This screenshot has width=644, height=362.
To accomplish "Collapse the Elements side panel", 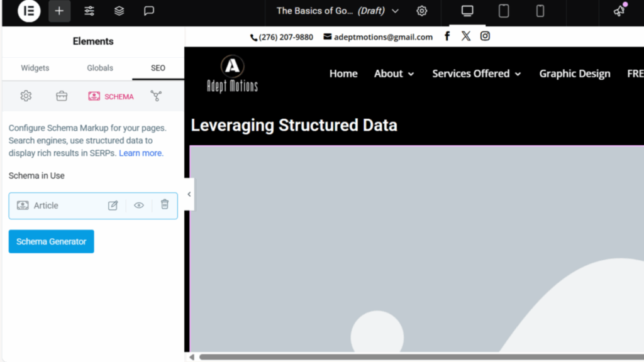I will pyautogui.click(x=189, y=194).
